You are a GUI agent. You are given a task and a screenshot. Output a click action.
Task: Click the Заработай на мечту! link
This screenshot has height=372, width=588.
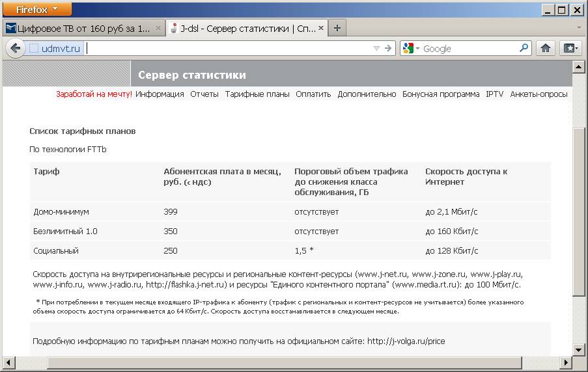point(94,94)
